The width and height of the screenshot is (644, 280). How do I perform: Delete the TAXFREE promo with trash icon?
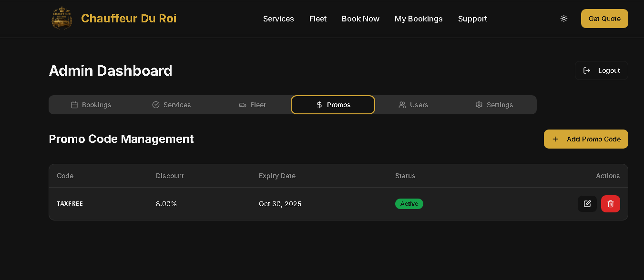[611, 204]
